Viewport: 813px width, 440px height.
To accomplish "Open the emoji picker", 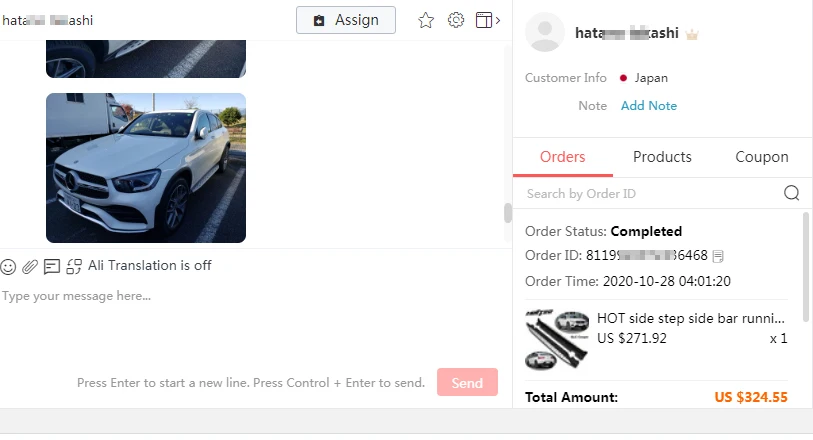I will [x=8, y=266].
